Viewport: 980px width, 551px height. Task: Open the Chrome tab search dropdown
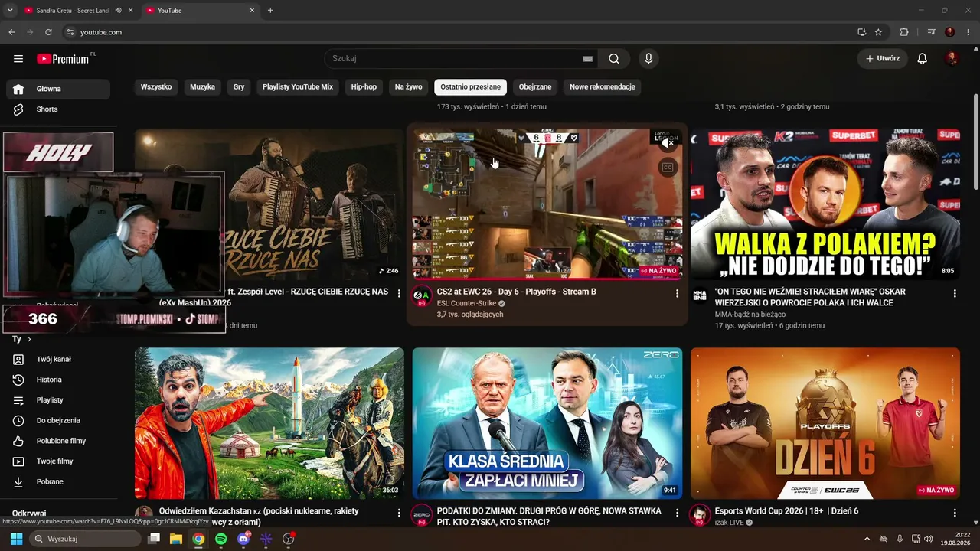[10, 11]
